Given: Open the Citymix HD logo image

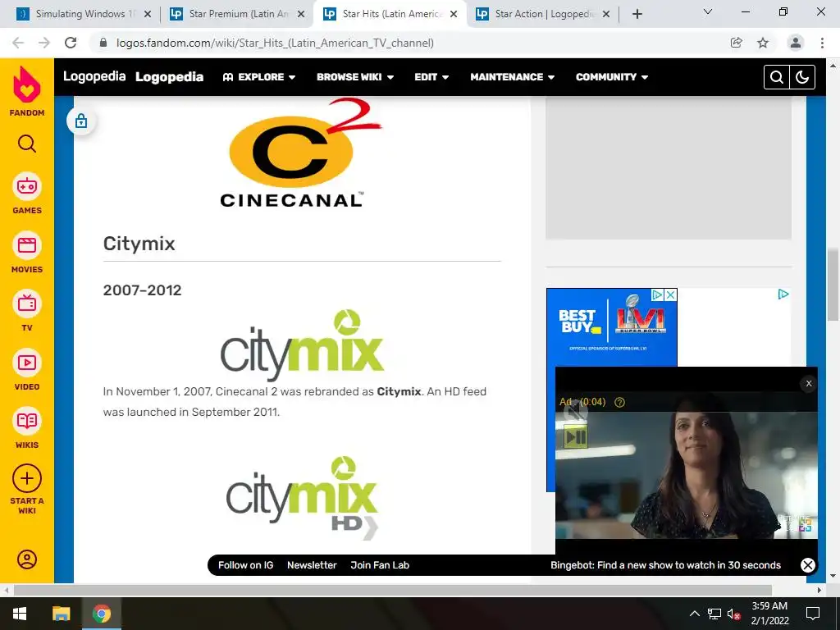Looking at the screenshot, I should click(x=302, y=498).
